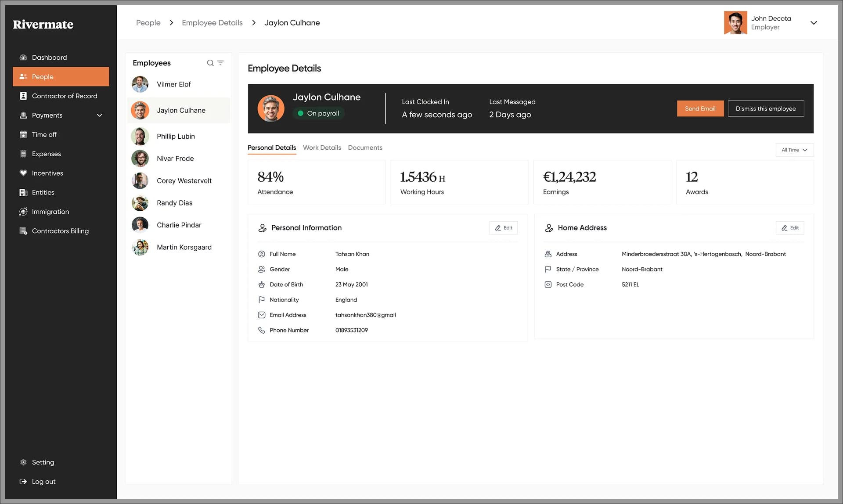Open the Payments submenu chevron
Image resolution: width=843 pixels, height=504 pixels.
point(100,115)
